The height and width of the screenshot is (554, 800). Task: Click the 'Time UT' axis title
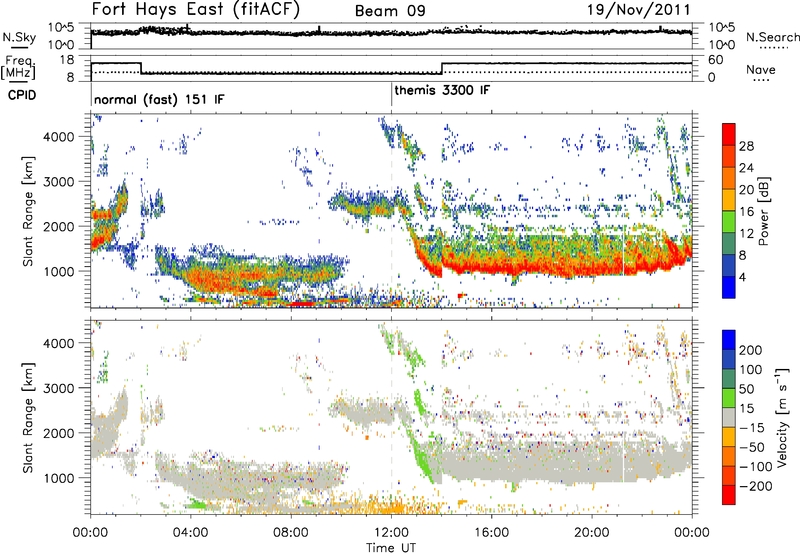tap(391, 548)
